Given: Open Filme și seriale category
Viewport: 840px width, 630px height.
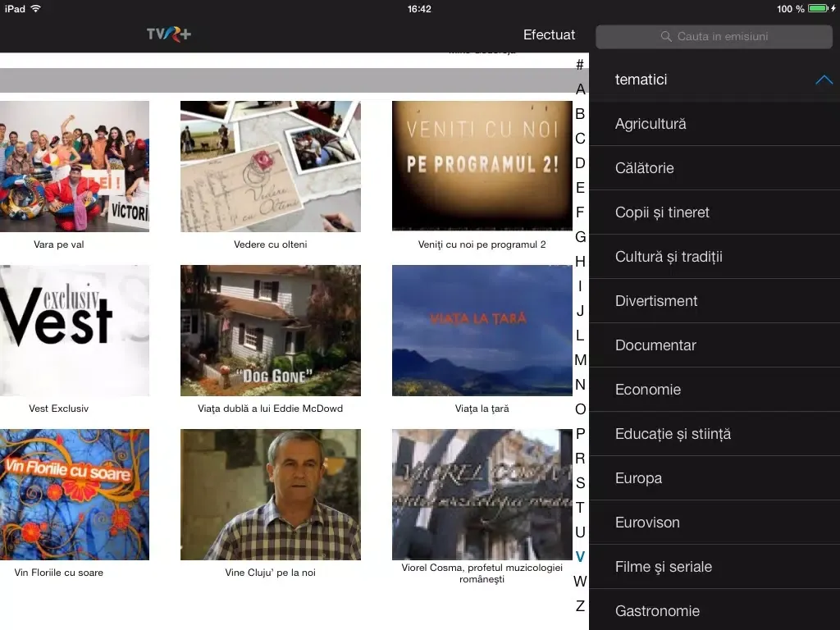Looking at the screenshot, I should 714,567.
